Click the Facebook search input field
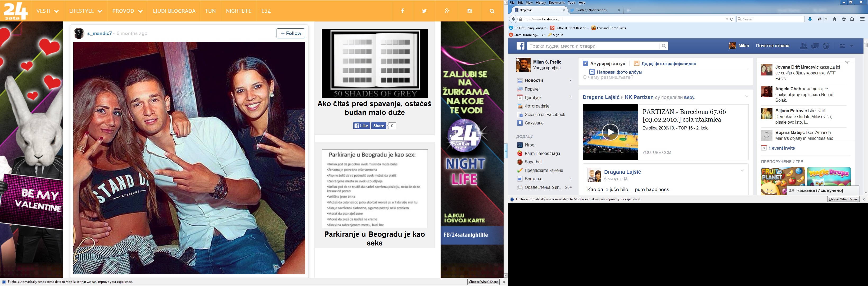Viewport: 868px width, 286px height. click(x=593, y=46)
